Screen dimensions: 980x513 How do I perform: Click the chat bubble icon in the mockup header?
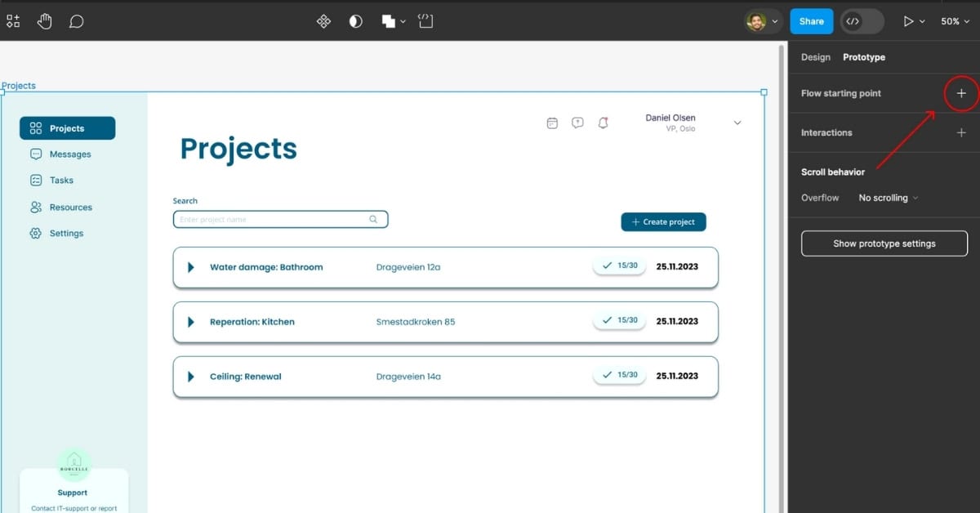(577, 122)
